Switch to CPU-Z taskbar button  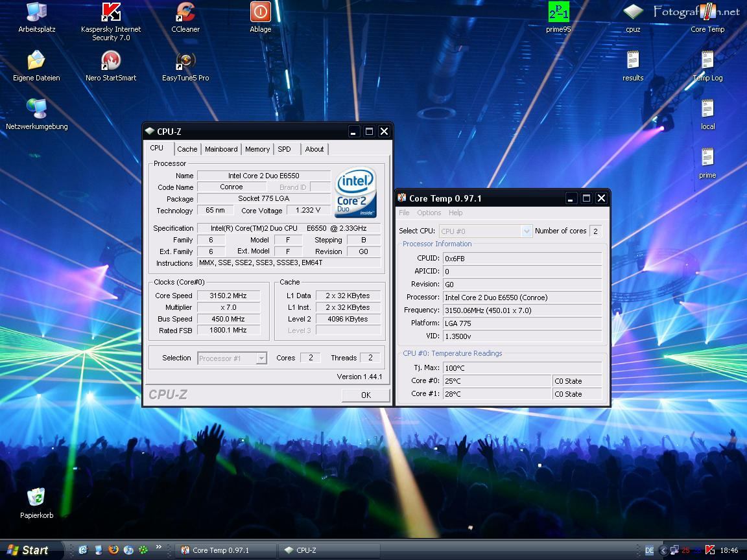point(329,550)
